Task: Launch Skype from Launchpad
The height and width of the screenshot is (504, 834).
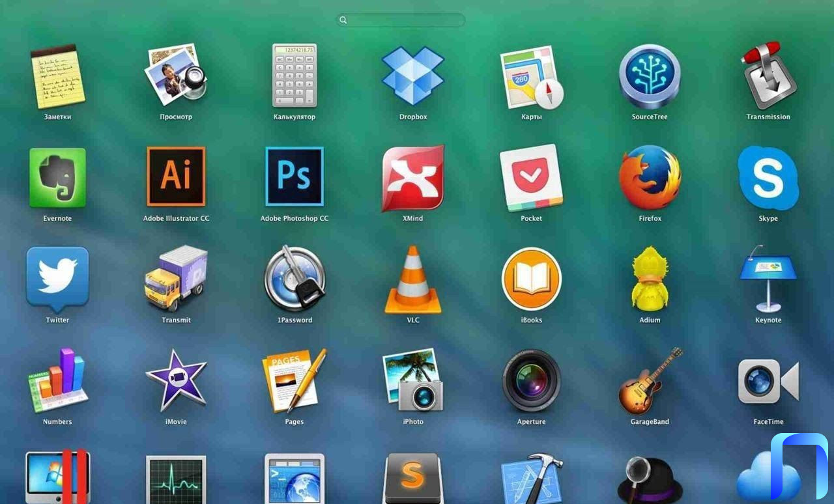Action: point(768,178)
